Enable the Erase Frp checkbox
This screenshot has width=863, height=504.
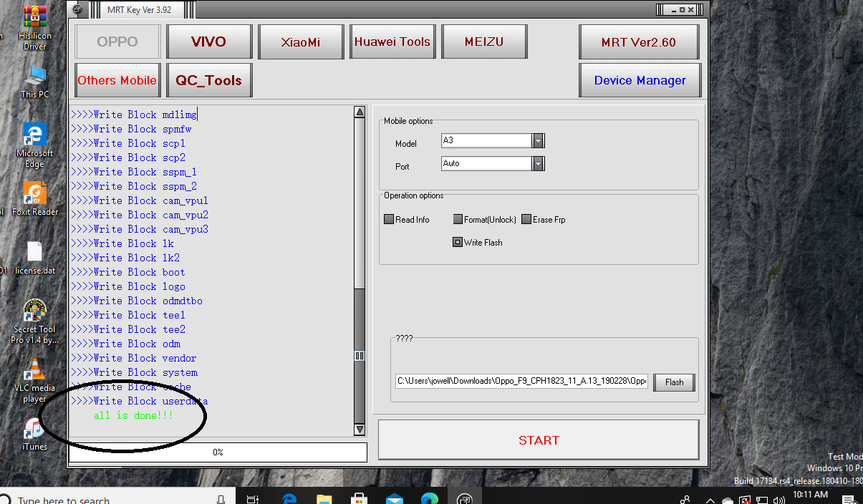pos(526,220)
